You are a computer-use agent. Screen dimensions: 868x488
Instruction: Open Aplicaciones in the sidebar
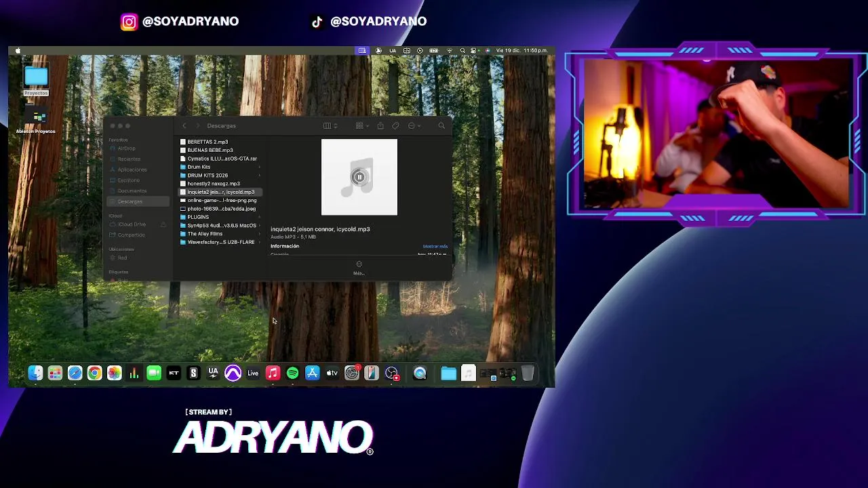(x=132, y=169)
